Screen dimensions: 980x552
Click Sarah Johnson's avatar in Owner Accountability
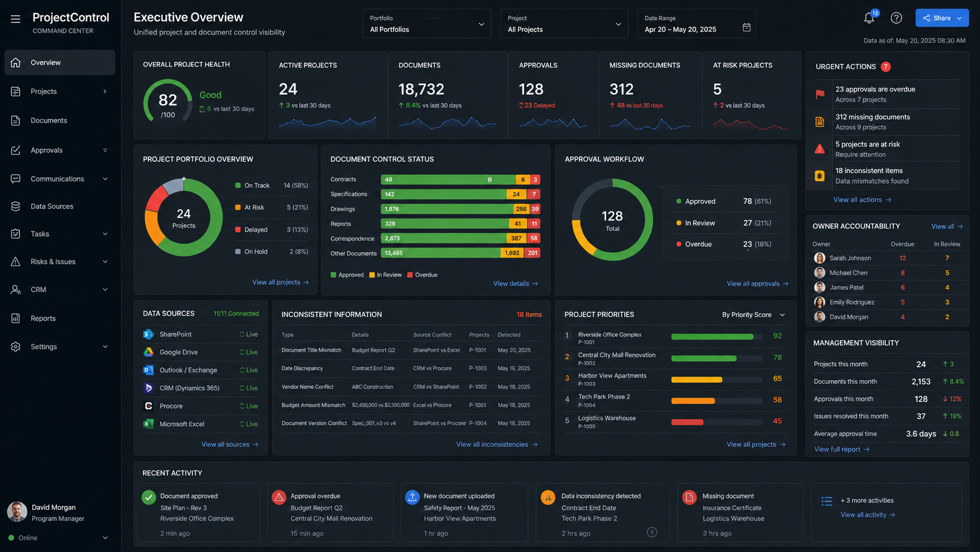819,258
